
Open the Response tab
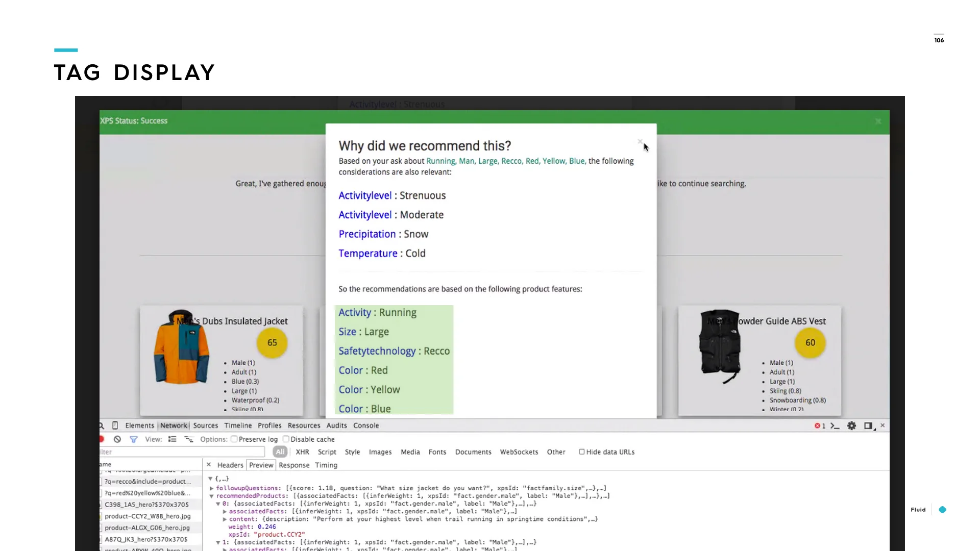pyautogui.click(x=293, y=465)
